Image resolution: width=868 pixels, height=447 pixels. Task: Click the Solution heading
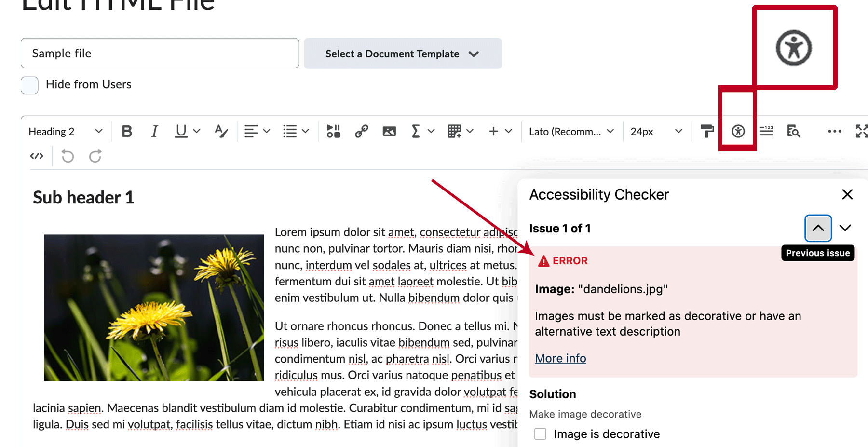(x=553, y=394)
